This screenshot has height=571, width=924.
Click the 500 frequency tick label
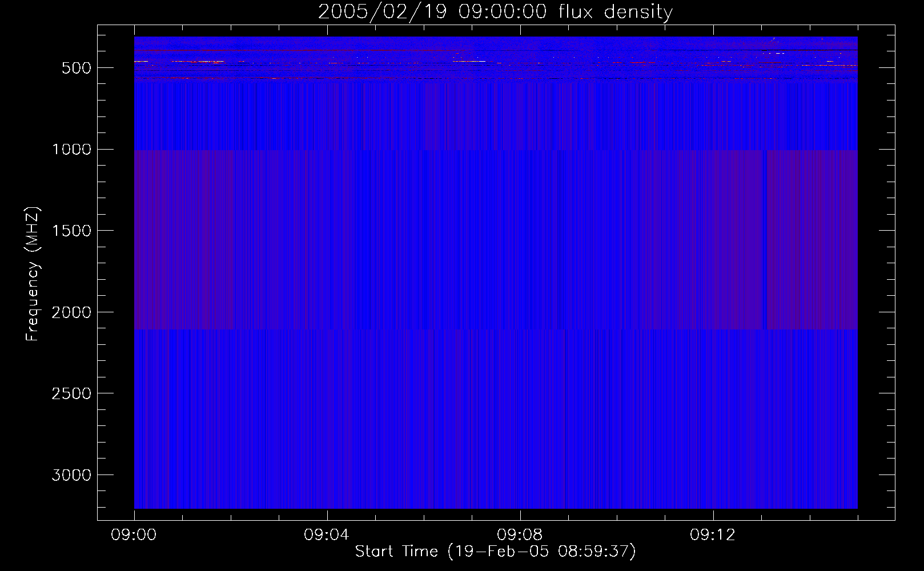pos(77,68)
